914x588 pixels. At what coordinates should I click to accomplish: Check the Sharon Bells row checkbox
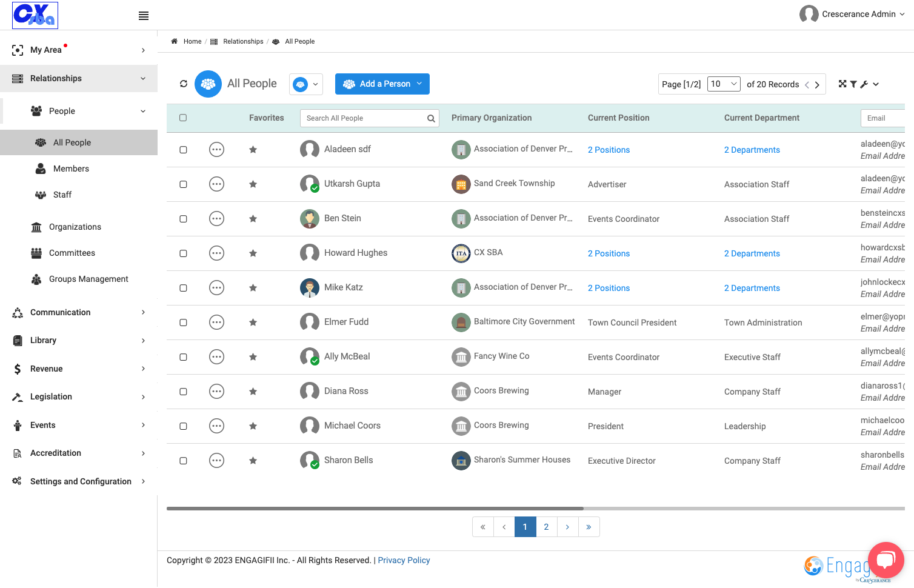[x=183, y=461]
